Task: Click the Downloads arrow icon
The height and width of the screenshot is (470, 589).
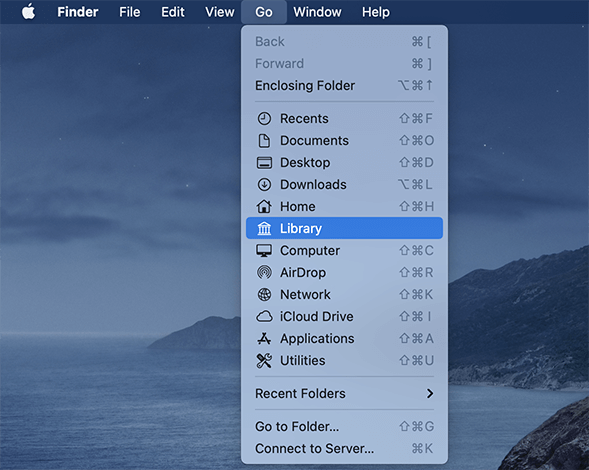Action: (264, 184)
